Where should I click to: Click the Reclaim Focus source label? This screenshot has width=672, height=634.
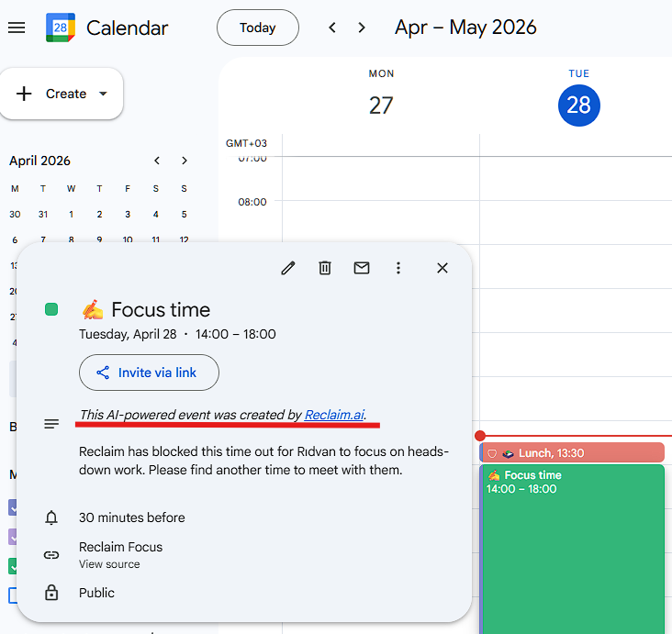point(121,547)
